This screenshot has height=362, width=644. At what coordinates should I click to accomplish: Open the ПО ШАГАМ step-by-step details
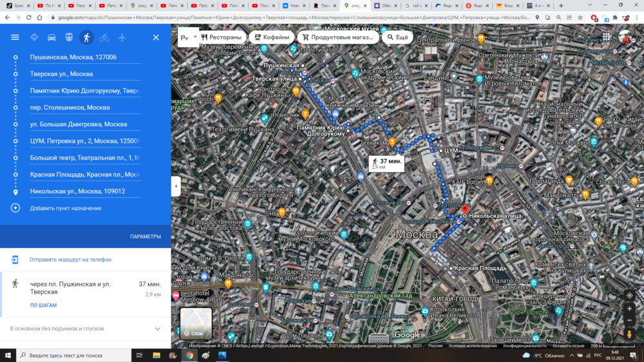tap(43, 305)
